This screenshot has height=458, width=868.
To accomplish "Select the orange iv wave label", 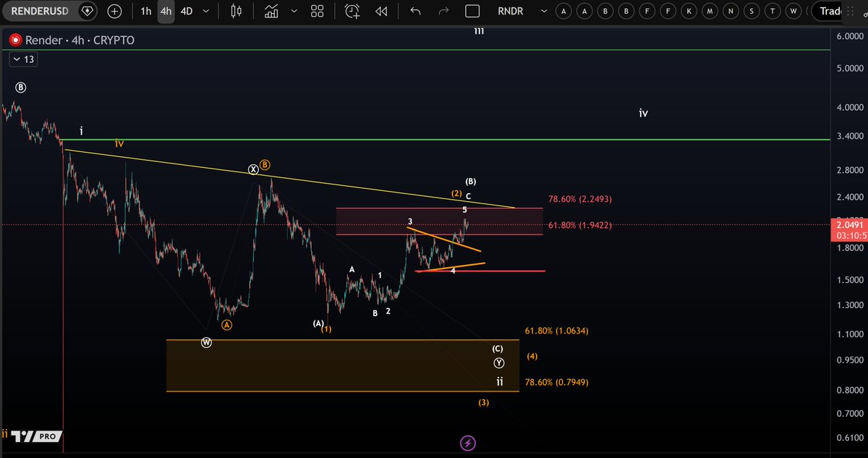I will [x=119, y=144].
